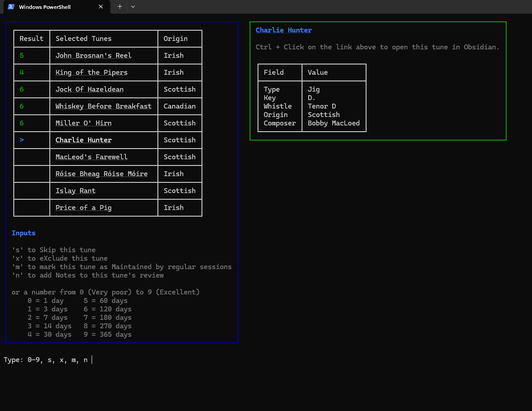Image resolution: width=532 pixels, height=411 pixels.
Task: Click the result 6 for Miller O' Hirn
Action: tap(22, 123)
